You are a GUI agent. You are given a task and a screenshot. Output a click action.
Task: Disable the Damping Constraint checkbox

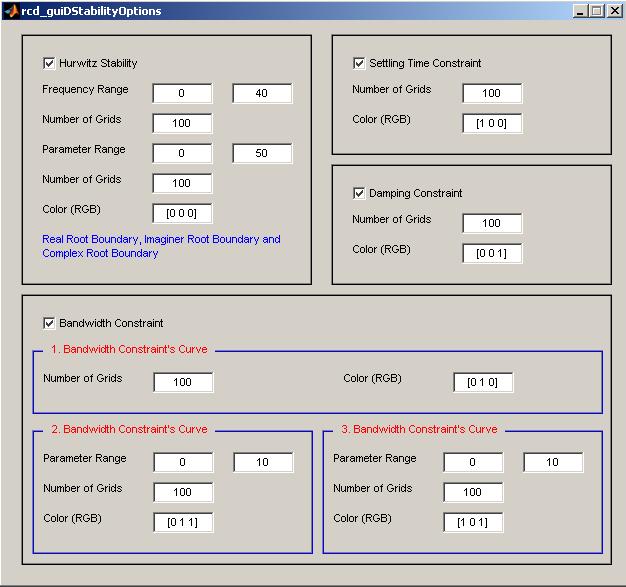pos(359,193)
